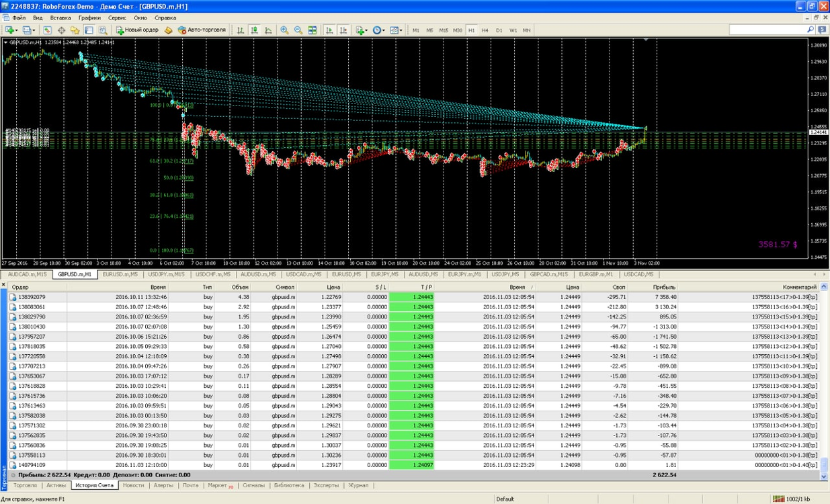Click the terminal vertical scrollbar down arrow

click(825, 476)
